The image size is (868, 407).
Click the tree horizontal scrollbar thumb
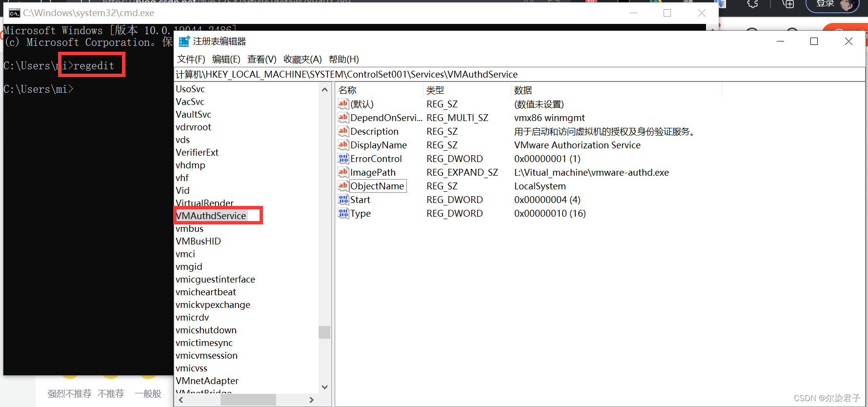(x=248, y=400)
